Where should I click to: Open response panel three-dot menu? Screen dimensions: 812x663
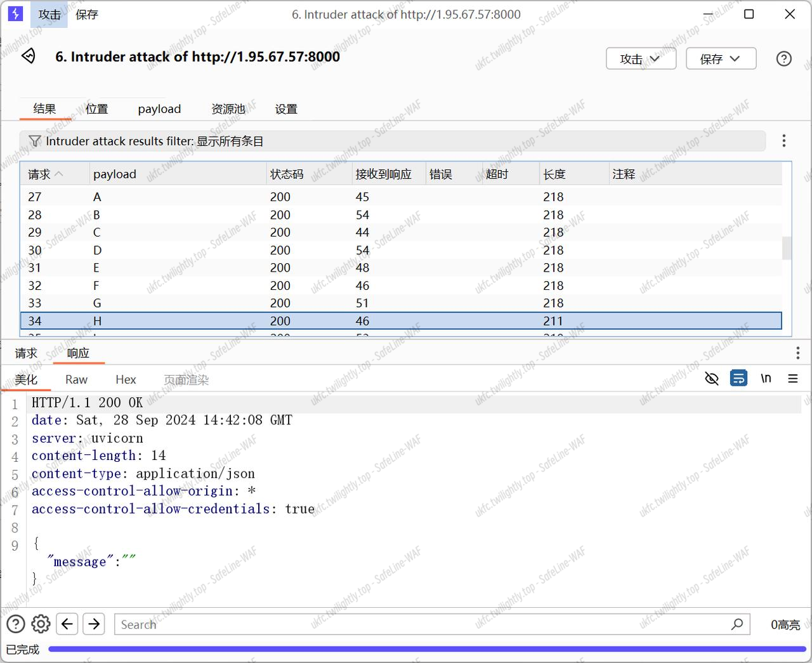coord(797,353)
